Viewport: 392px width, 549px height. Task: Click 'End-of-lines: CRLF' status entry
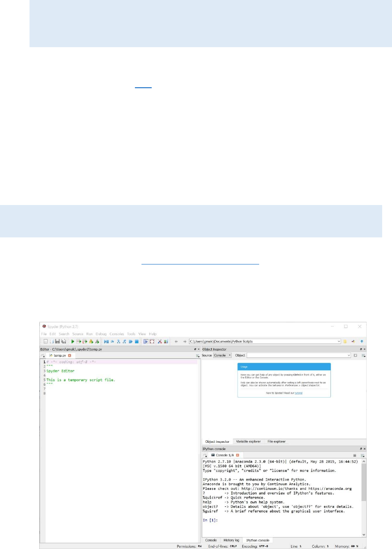pyautogui.click(x=223, y=546)
